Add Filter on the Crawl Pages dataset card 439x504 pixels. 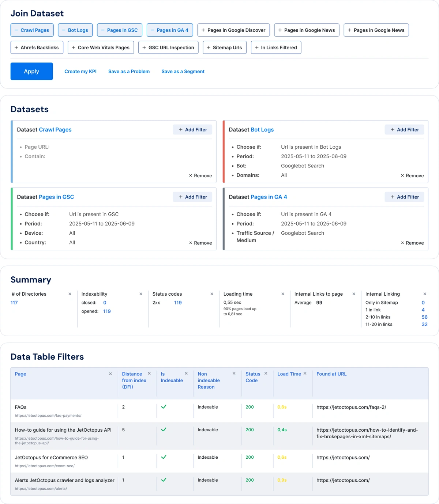tap(192, 129)
